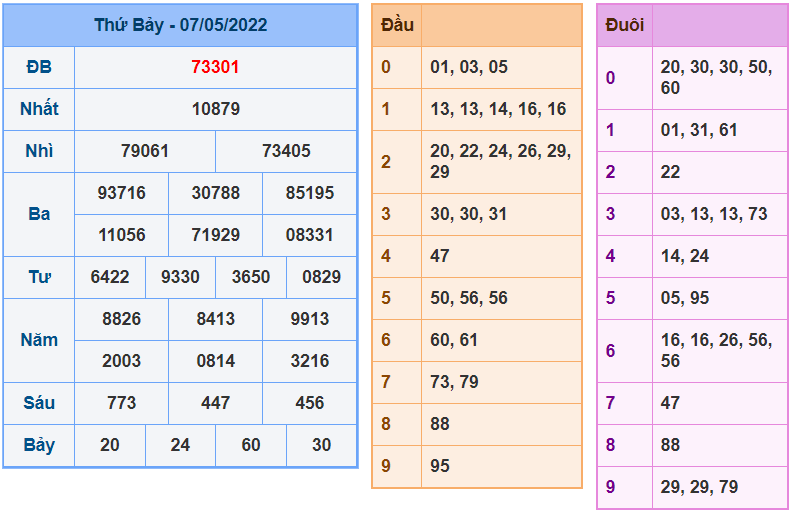Image resolution: width=791 pixels, height=513 pixels.
Task: Click the 'Đuôi' column header
Action: [x=625, y=25]
